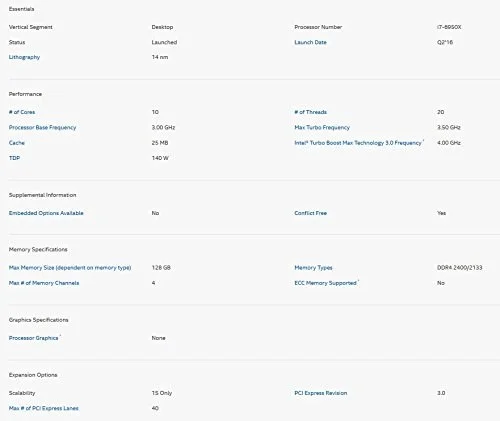Click Intel Turbo Boost Max Technology 3.0 link
The width and height of the screenshot is (500, 421).
point(358,143)
